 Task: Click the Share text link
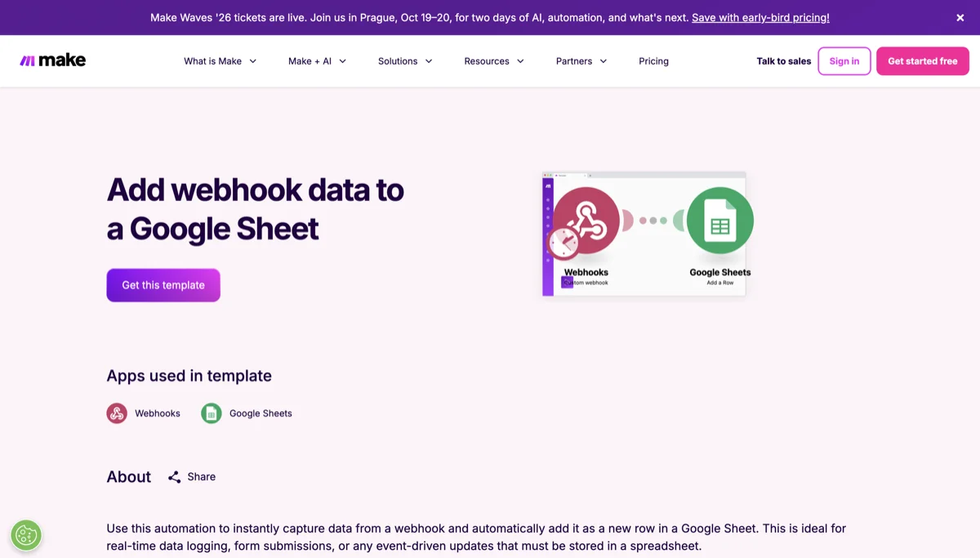(202, 477)
